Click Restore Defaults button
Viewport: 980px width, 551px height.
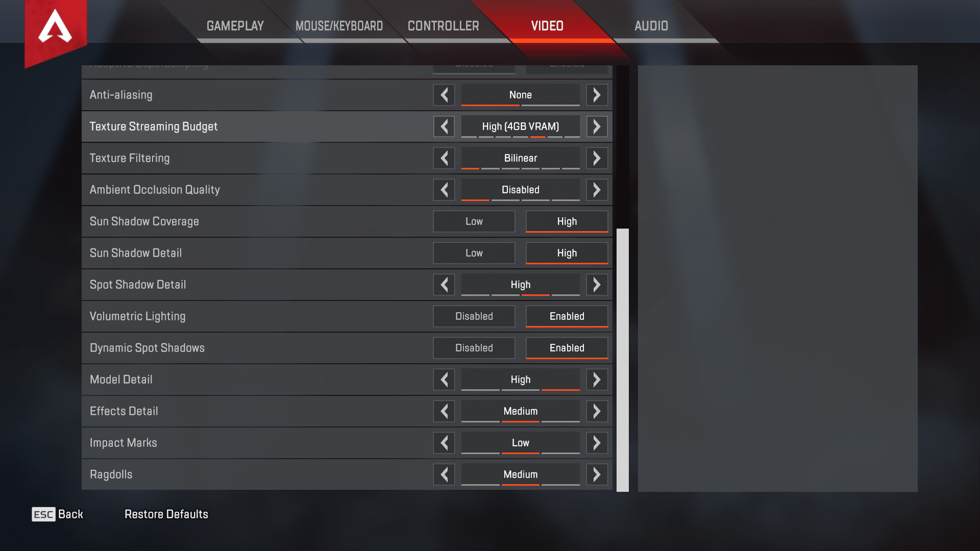pyautogui.click(x=166, y=514)
